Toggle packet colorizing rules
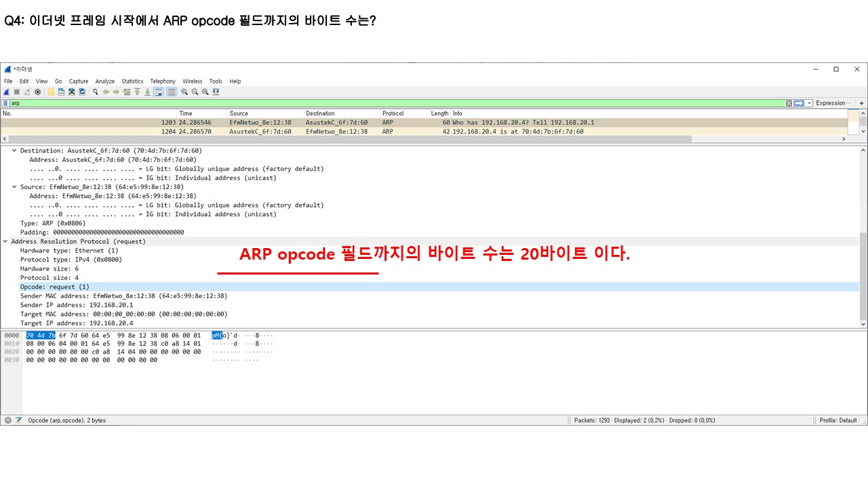Viewport: 868px width, 488px height. point(172,91)
